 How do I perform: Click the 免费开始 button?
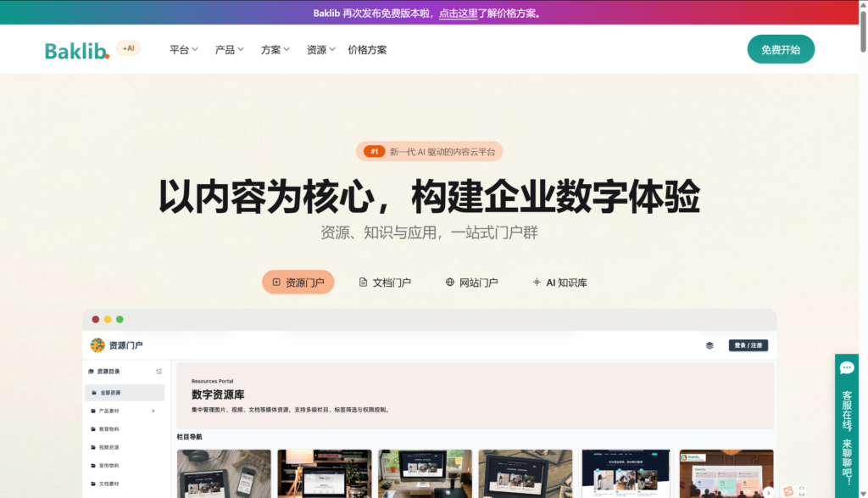coord(781,49)
